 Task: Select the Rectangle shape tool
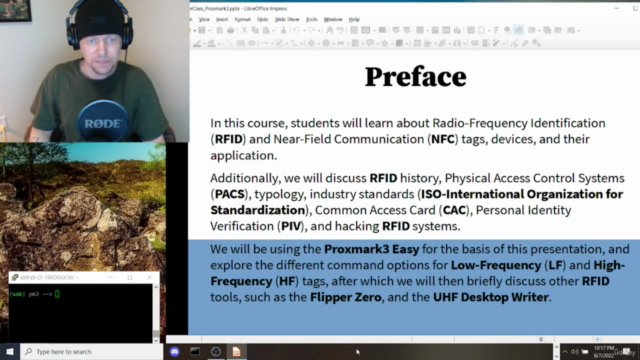(240, 43)
